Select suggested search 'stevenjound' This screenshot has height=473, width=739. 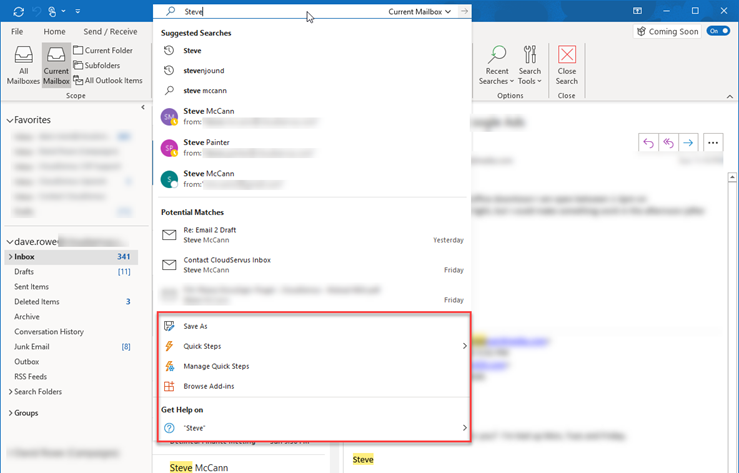(314, 71)
